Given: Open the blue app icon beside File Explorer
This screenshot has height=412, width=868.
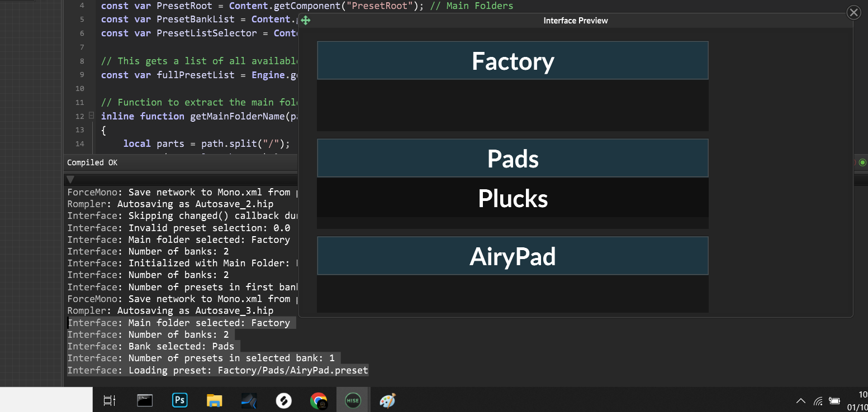Looking at the screenshot, I should pyautogui.click(x=249, y=400).
